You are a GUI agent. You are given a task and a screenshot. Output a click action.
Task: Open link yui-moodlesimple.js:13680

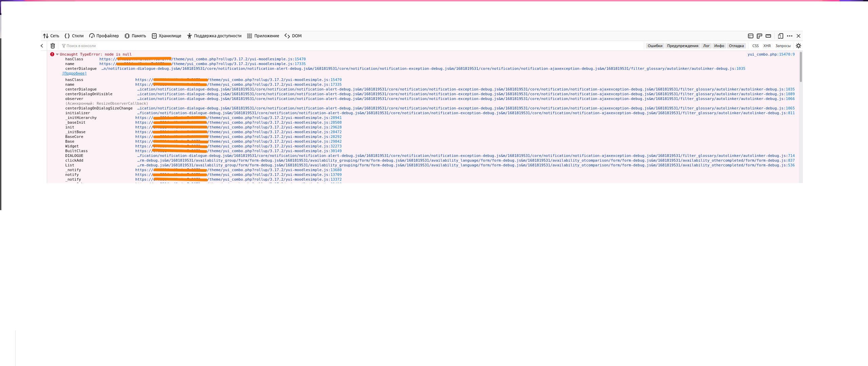tap(238, 170)
